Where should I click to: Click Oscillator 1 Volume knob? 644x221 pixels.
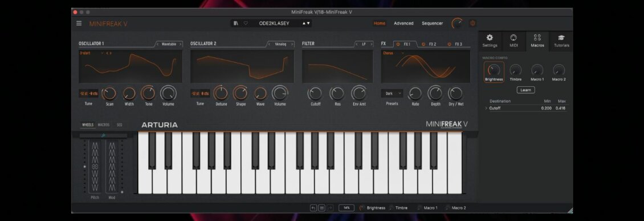tap(168, 94)
